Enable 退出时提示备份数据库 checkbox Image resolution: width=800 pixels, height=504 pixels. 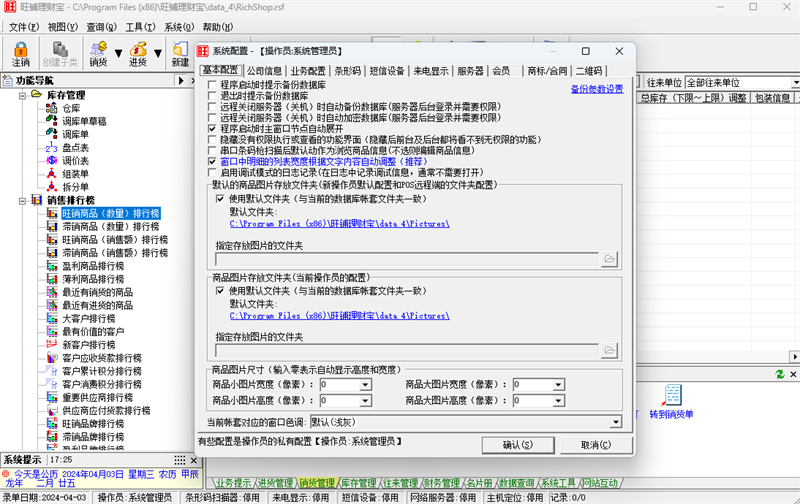(x=212, y=96)
